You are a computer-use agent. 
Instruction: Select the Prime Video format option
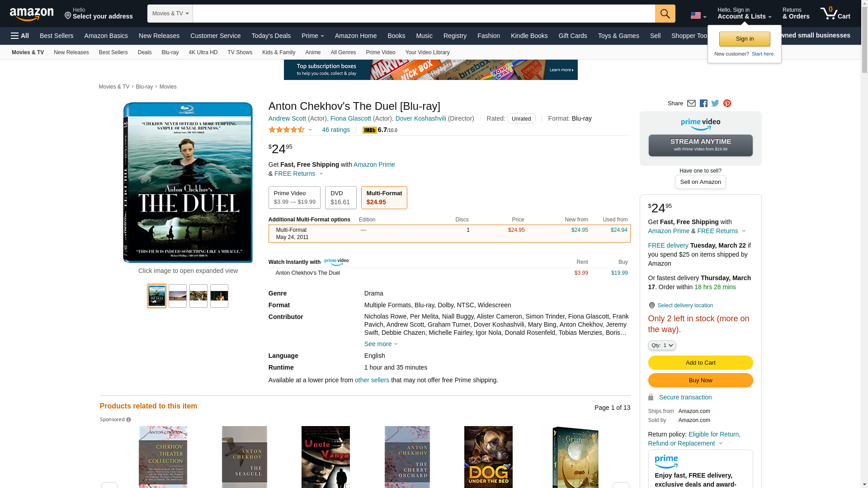pyautogui.click(x=294, y=197)
